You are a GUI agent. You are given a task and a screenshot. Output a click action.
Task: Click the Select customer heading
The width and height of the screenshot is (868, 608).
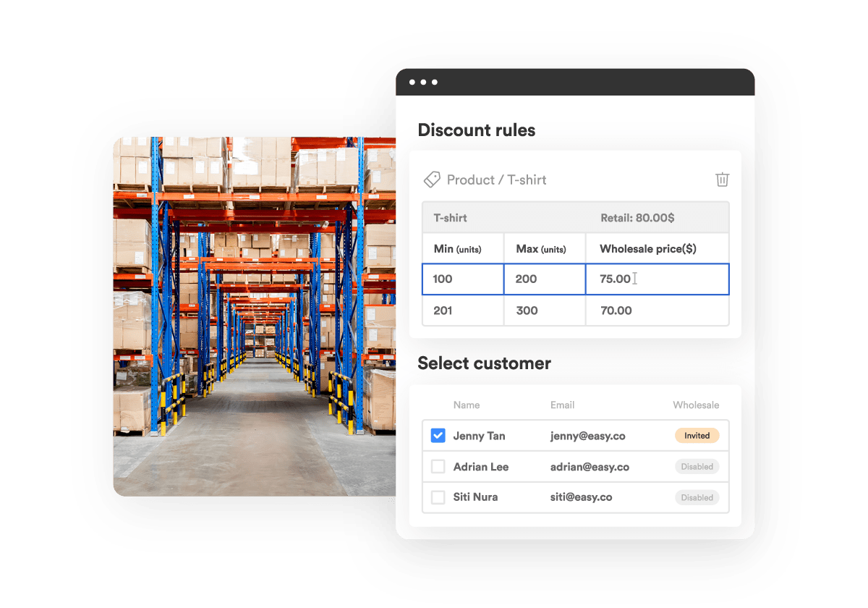(485, 363)
